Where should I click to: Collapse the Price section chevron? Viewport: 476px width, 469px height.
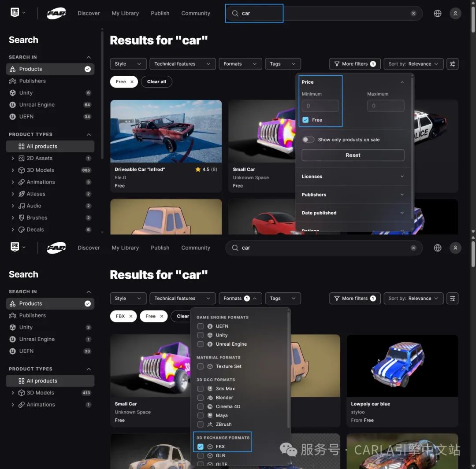click(402, 82)
